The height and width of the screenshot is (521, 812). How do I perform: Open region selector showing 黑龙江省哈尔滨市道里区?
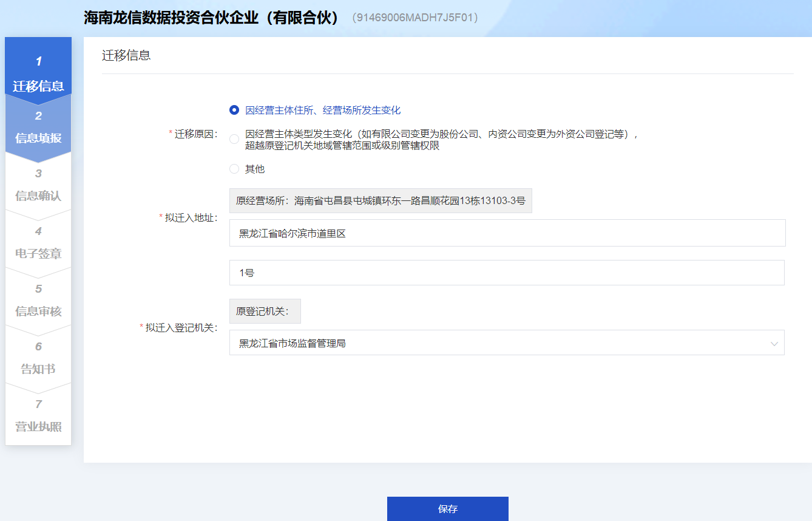click(507, 233)
